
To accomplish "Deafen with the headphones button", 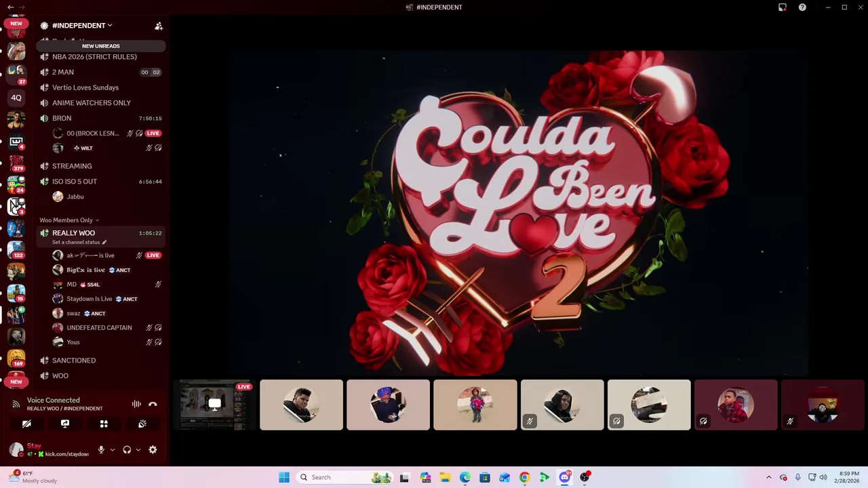I will pyautogui.click(x=127, y=449).
